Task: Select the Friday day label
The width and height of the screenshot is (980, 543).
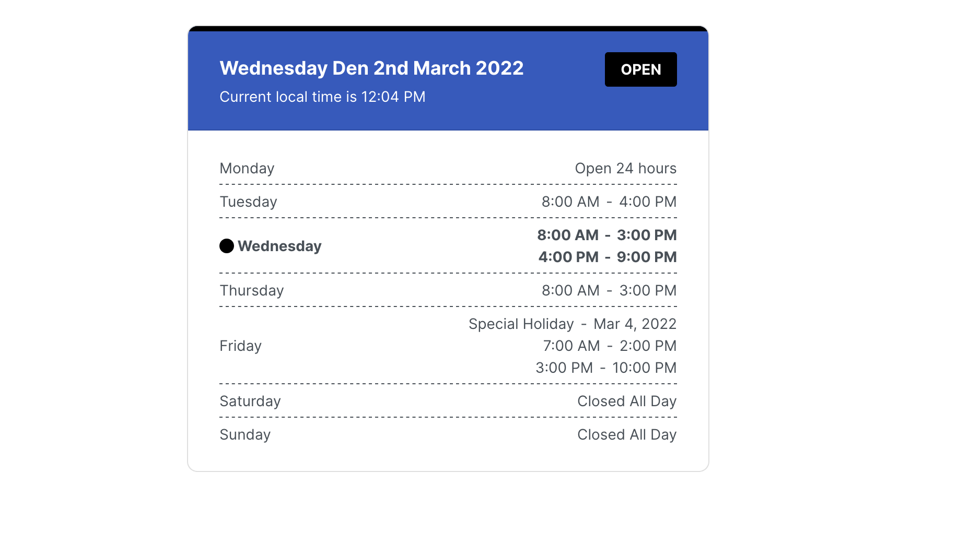Action: click(240, 346)
